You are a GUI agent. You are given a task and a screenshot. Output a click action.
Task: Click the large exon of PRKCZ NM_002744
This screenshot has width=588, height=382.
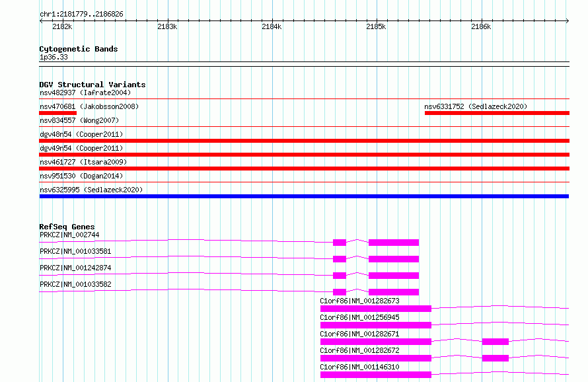click(394, 243)
